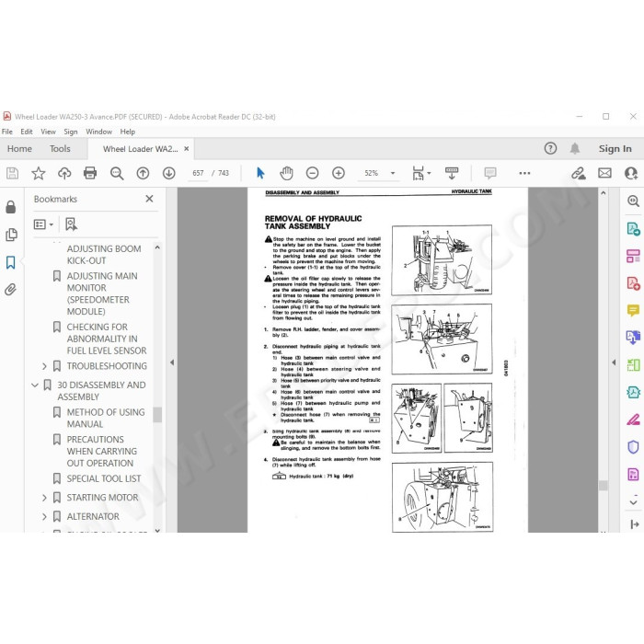Image resolution: width=644 pixels, height=644 pixels.
Task: Open attachments paperclip panel icon
Action: (x=11, y=290)
